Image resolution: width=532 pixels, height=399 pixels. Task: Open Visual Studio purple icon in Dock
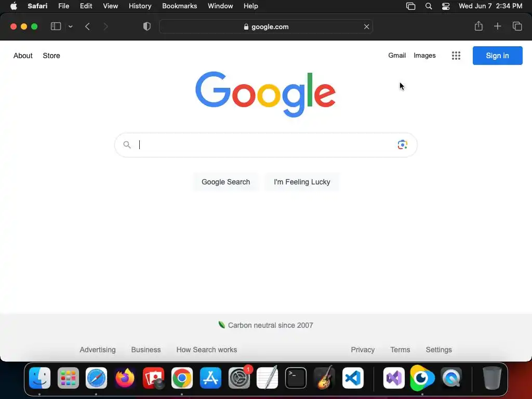(394, 378)
